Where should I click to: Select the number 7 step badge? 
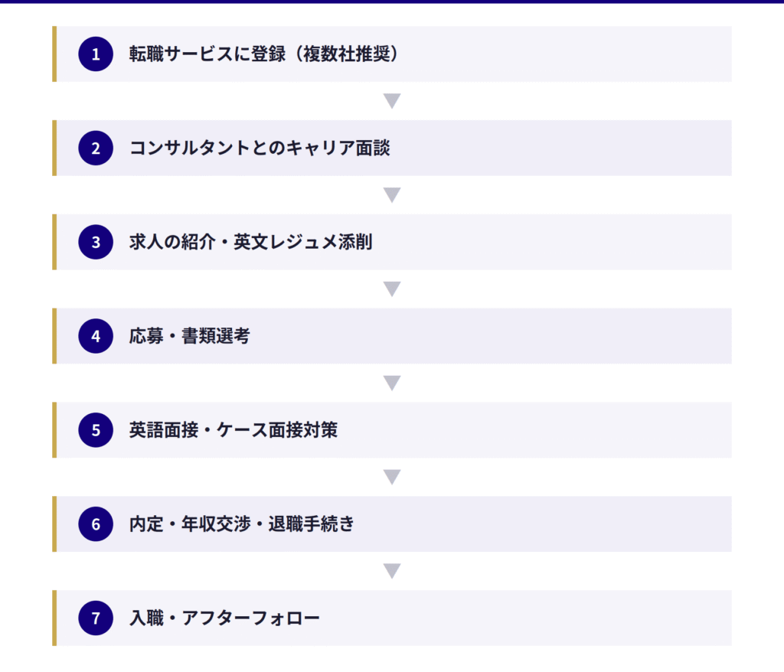(x=96, y=618)
